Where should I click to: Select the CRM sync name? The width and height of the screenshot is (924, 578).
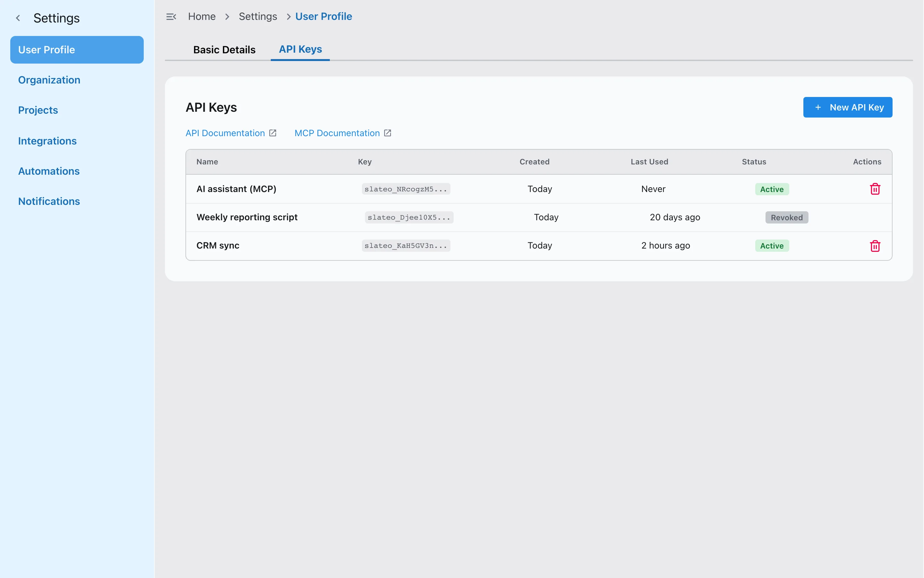click(218, 245)
